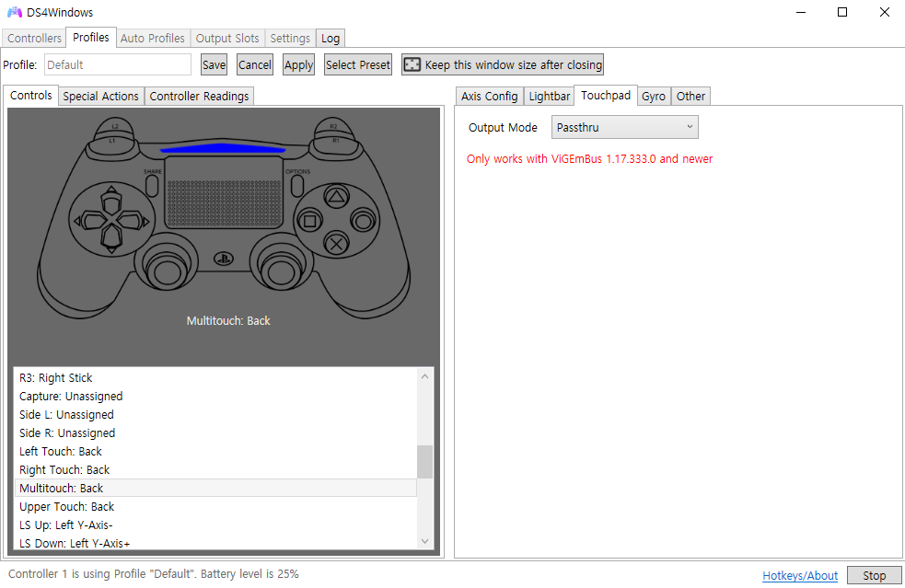
Task: Go to the Special Actions tab
Action: [100, 95]
